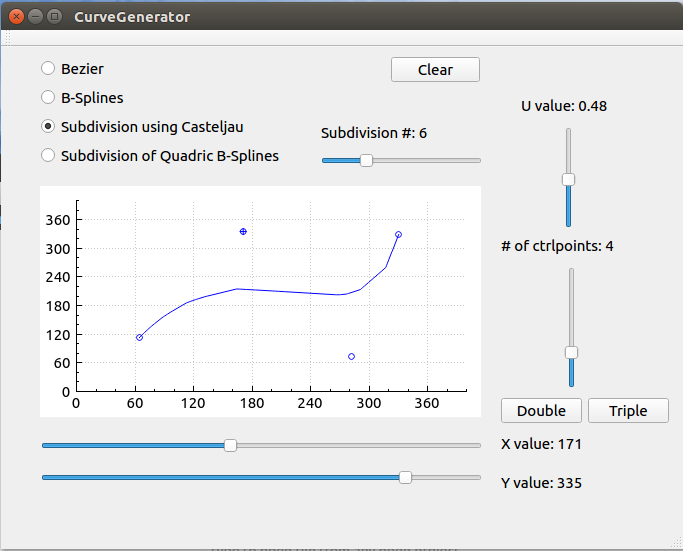Enable Subdivision of Quadric B-Splines

point(48,156)
